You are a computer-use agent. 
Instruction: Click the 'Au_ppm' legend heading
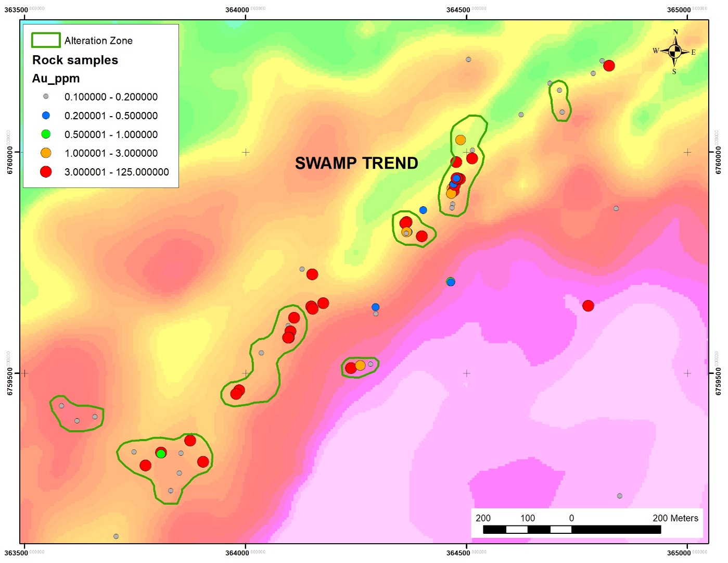[56, 79]
